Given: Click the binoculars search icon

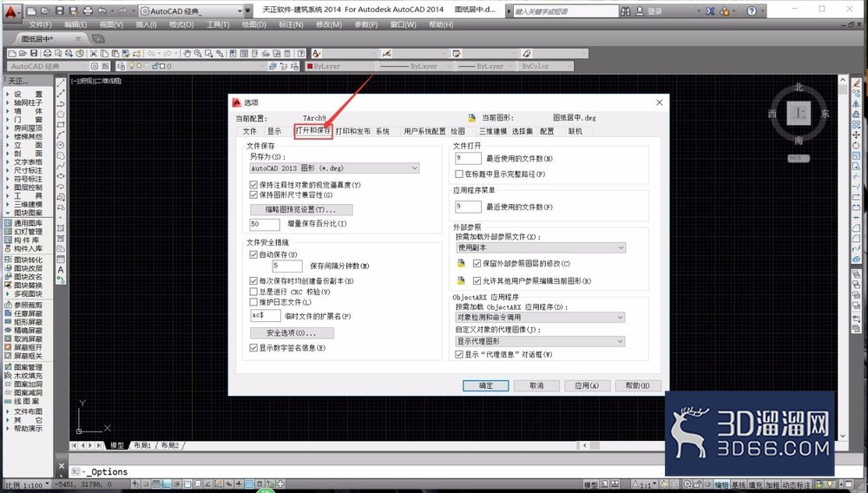Looking at the screenshot, I should coord(626,11).
